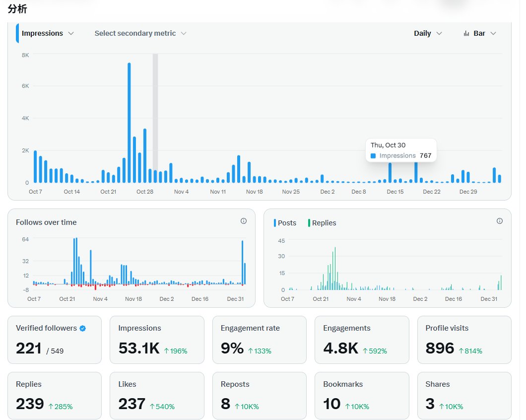
Task: Open the Engagement rate 9% card
Action: coord(260,340)
